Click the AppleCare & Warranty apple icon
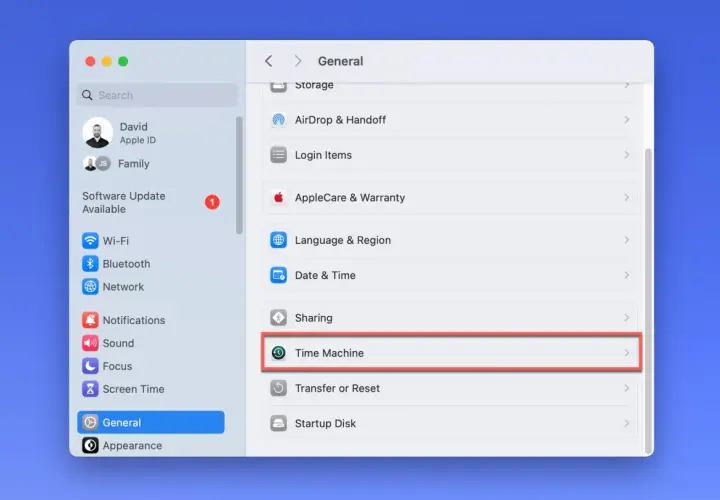The height and width of the screenshot is (500, 720). [278, 197]
